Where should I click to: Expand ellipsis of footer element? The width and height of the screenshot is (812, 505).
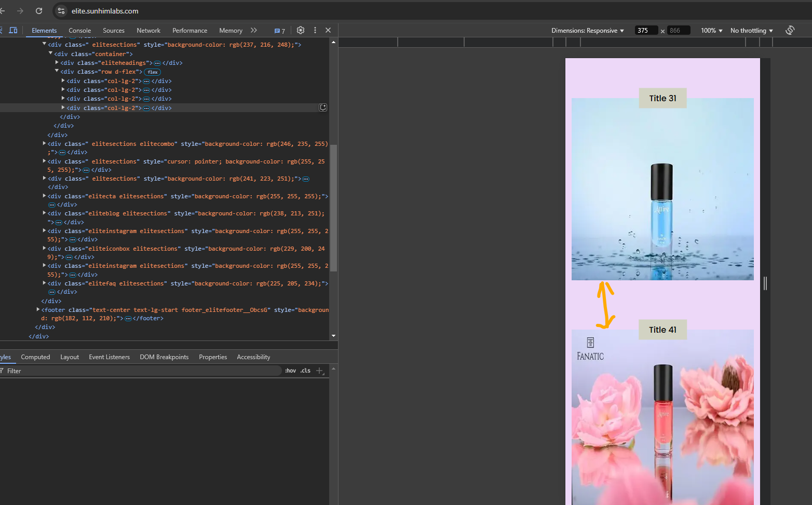[128, 319]
